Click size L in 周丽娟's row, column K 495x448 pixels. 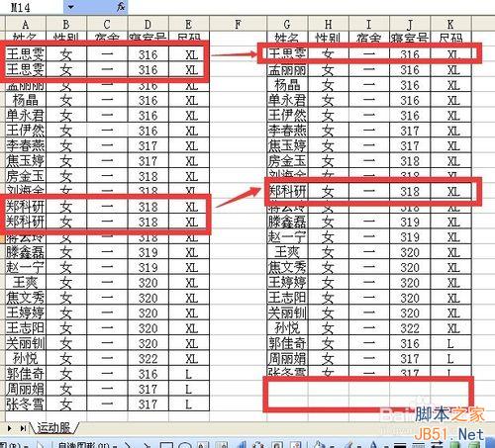(x=451, y=359)
